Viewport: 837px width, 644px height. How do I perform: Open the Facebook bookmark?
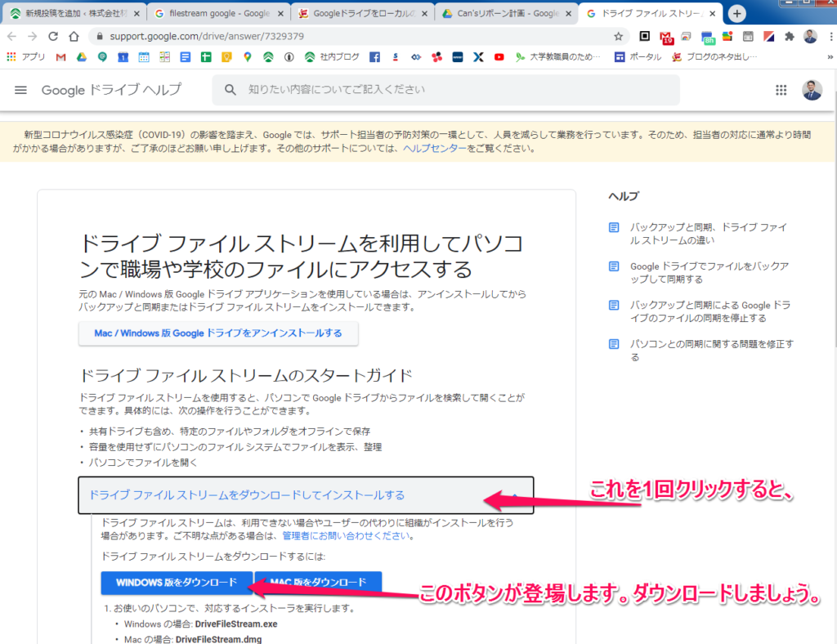pyautogui.click(x=374, y=56)
